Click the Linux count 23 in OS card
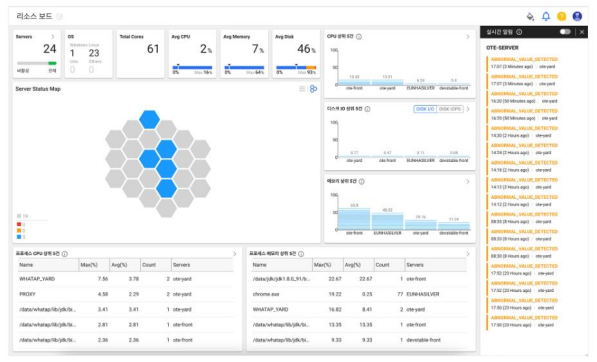The width and height of the screenshot is (597, 362). [x=94, y=53]
